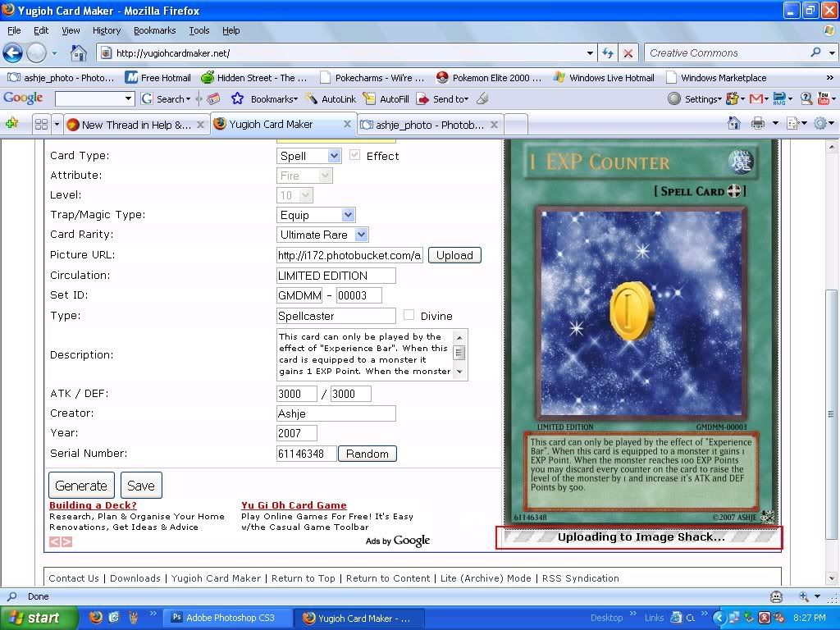Click the browser home icon

click(78, 53)
